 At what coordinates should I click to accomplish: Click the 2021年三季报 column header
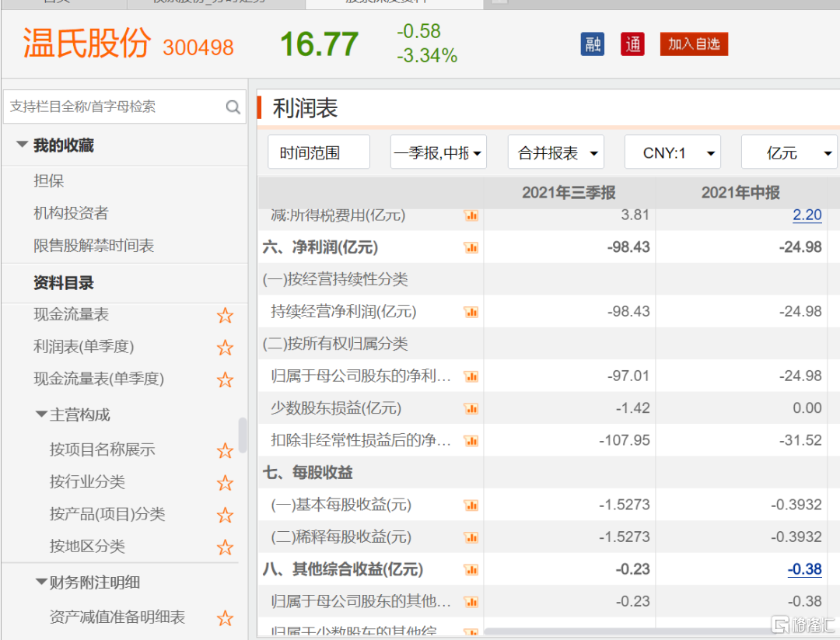coord(569,192)
